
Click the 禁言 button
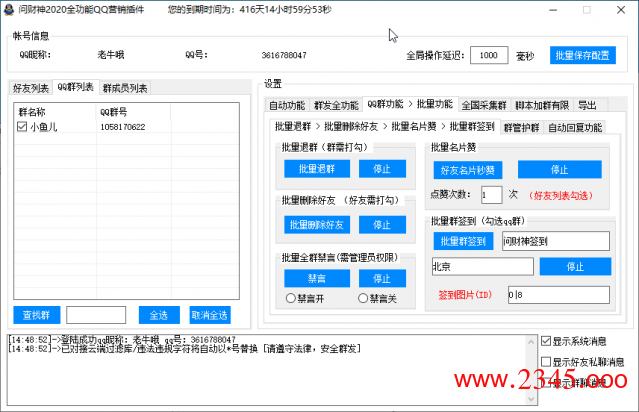point(317,278)
